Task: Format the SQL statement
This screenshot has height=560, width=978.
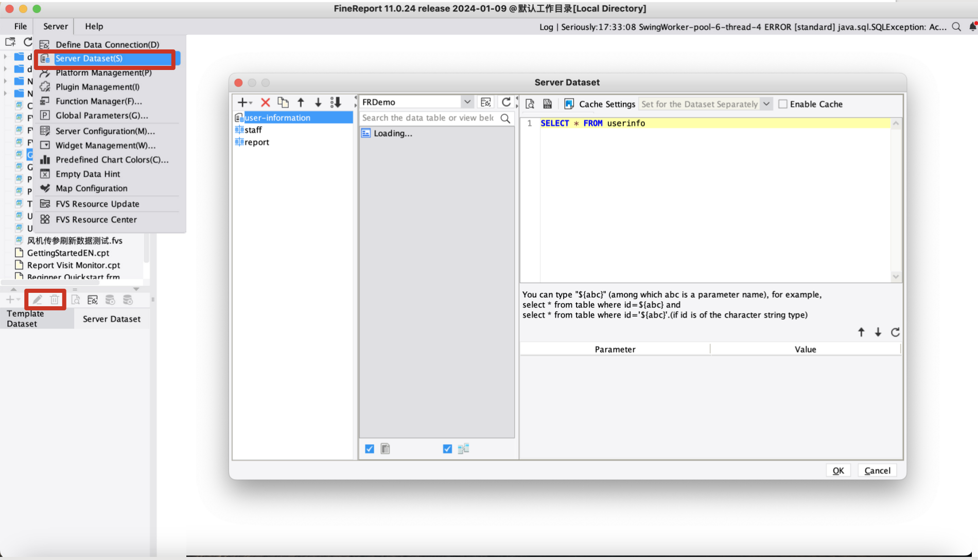Action: pyautogui.click(x=548, y=103)
